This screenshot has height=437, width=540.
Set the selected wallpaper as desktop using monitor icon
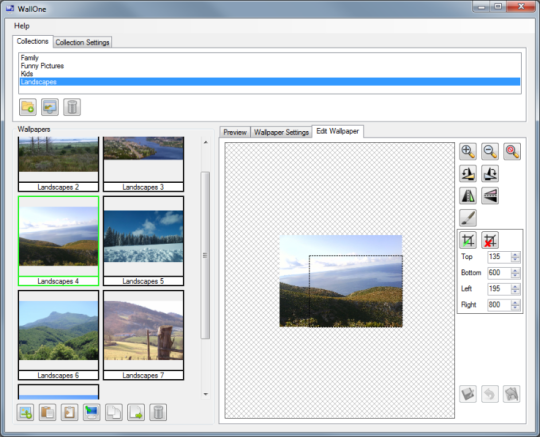click(92, 412)
